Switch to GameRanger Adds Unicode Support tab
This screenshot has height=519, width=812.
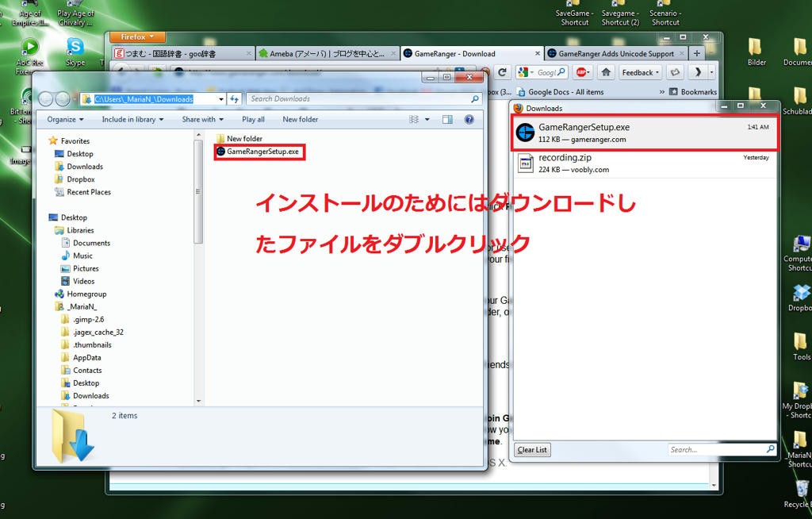pyautogui.click(x=615, y=53)
